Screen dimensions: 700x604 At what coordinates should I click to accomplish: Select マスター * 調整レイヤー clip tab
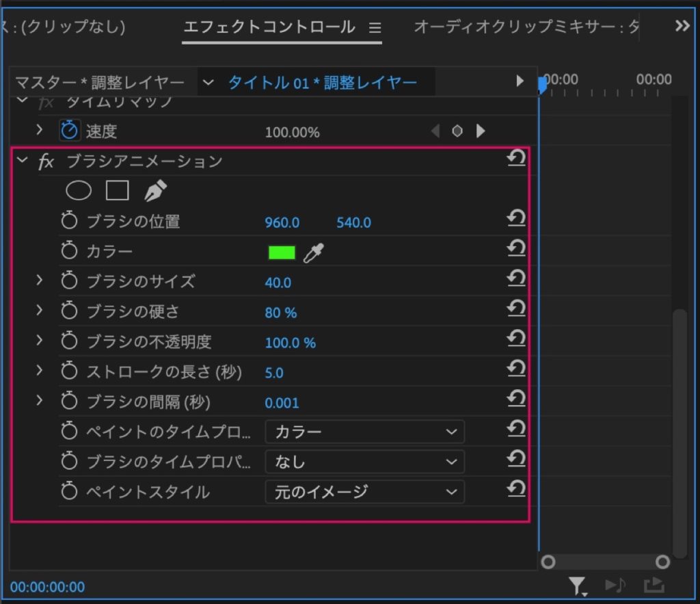[x=100, y=83]
